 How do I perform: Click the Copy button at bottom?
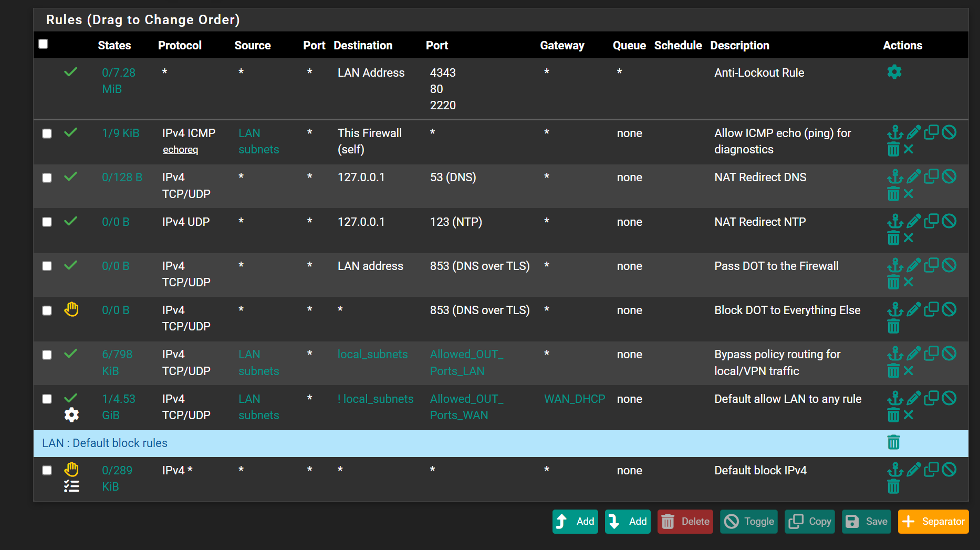tap(810, 522)
